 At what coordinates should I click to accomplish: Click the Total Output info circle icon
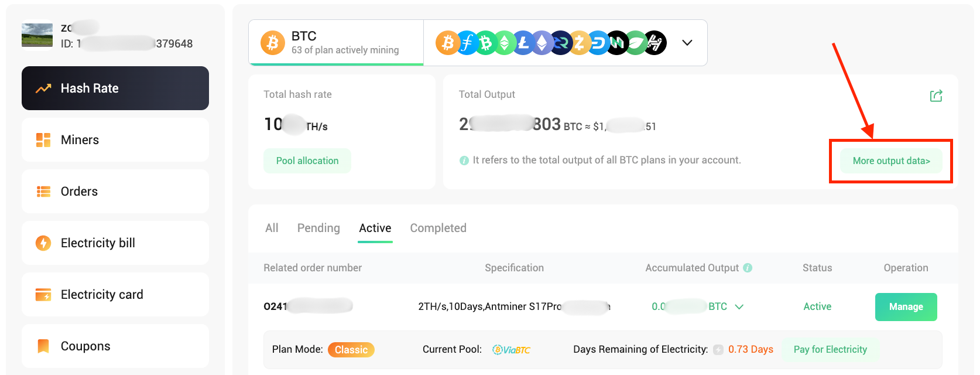tap(464, 161)
